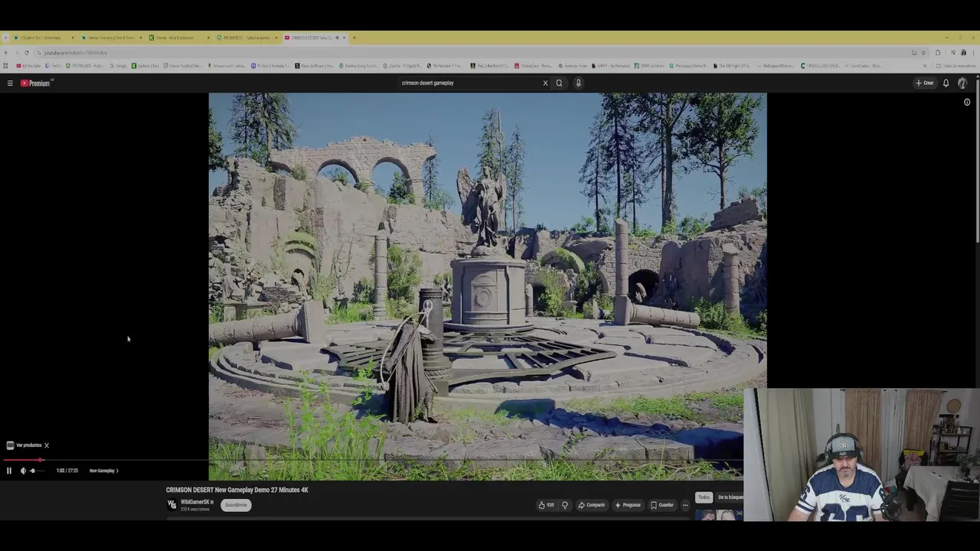Open the Twitch bookmark

53,66
